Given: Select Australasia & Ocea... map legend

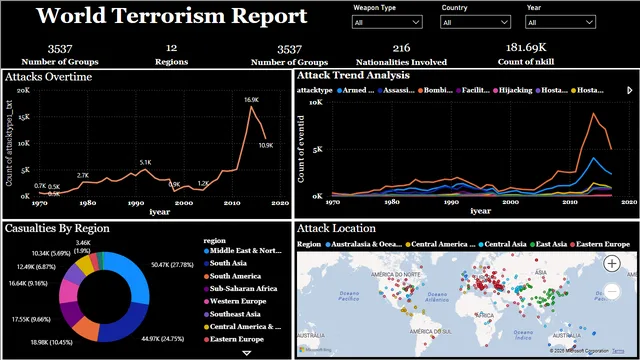Looking at the screenshot, I should pyautogui.click(x=364, y=244).
